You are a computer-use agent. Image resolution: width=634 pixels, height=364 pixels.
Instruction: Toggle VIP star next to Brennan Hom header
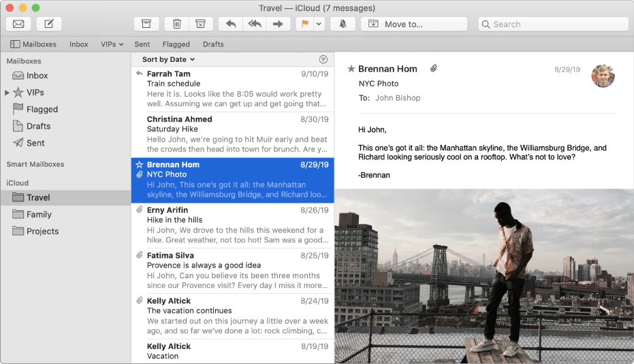click(x=351, y=69)
